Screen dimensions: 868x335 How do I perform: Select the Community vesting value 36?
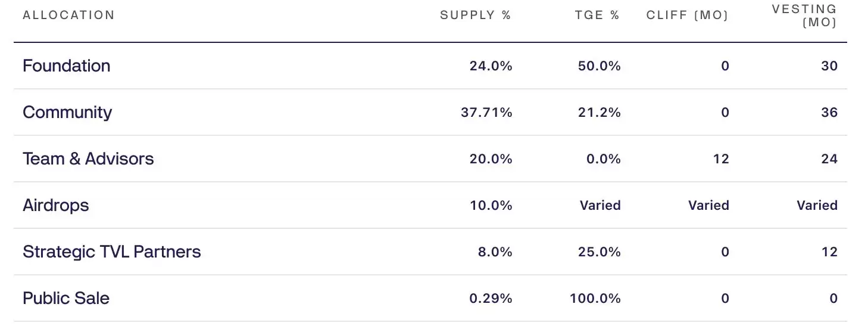(x=829, y=113)
